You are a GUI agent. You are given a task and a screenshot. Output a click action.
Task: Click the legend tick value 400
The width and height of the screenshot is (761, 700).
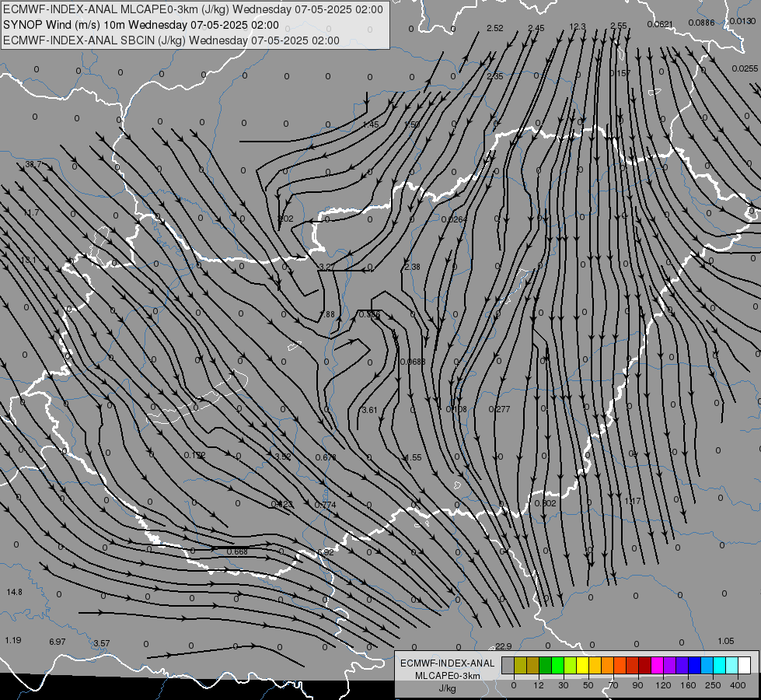tap(738, 685)
